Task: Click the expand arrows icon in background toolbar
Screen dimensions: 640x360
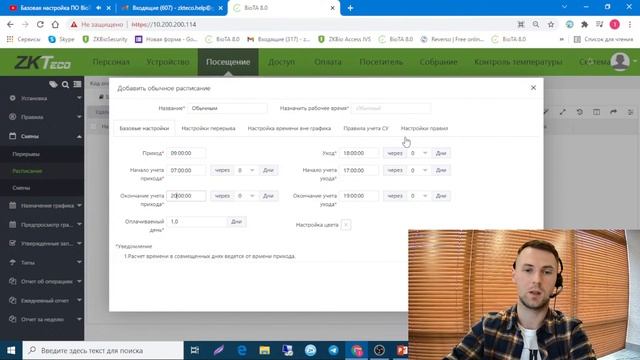Action: [x=563, y=112]
